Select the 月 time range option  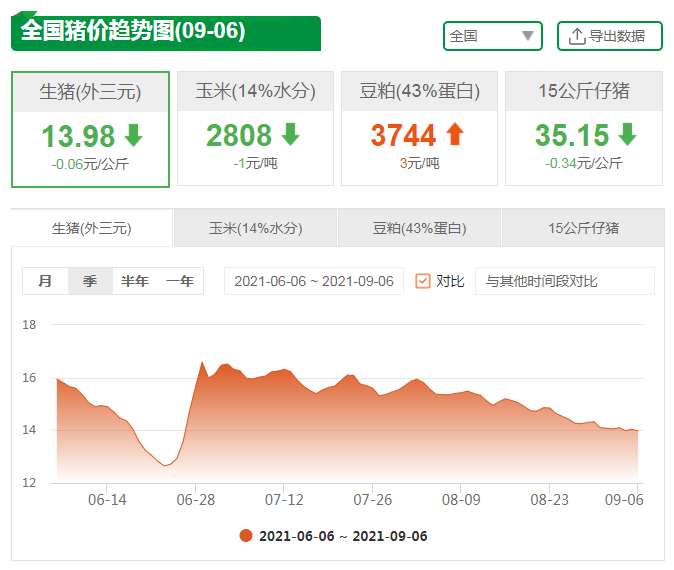(45, 281)
